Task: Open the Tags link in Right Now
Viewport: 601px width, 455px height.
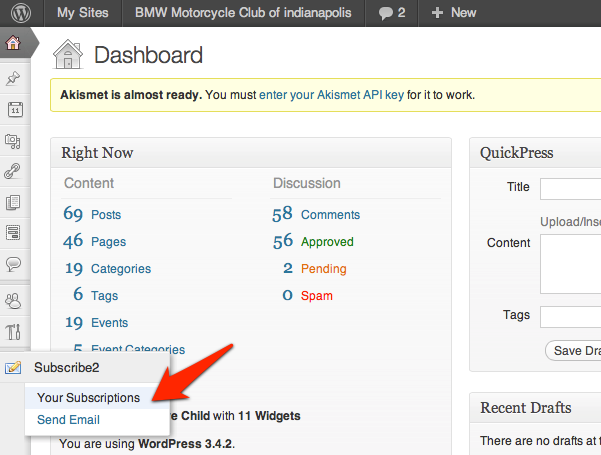Action: coord(105,296)
